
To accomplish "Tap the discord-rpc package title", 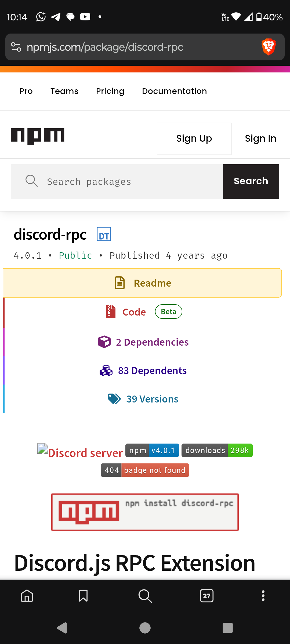I will [50, 235].
